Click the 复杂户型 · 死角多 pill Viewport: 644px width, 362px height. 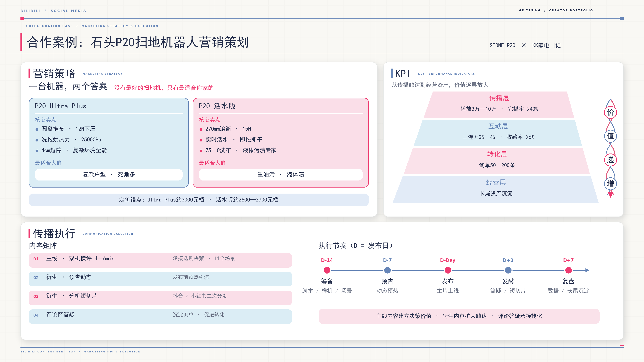pos(109,174)
